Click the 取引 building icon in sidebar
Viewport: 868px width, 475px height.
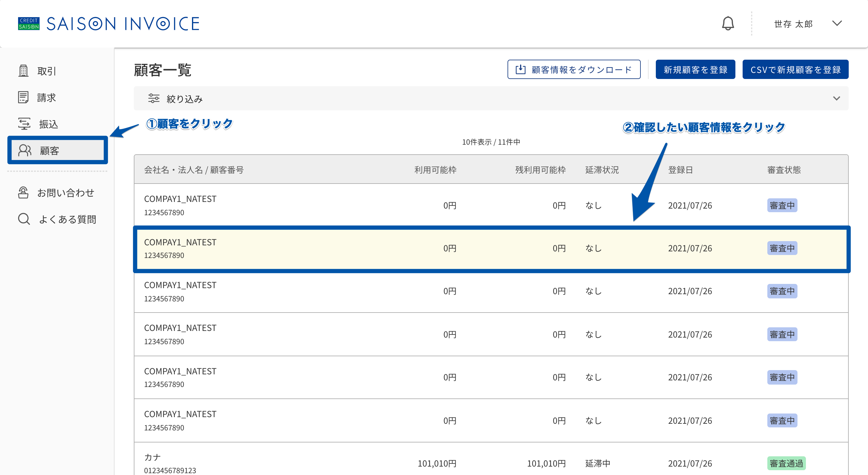pos(23,71)
